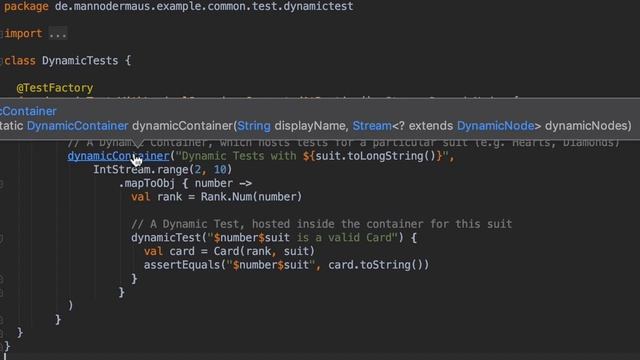
Task: Click the dynamicTest function call
Action: (167, 238)
